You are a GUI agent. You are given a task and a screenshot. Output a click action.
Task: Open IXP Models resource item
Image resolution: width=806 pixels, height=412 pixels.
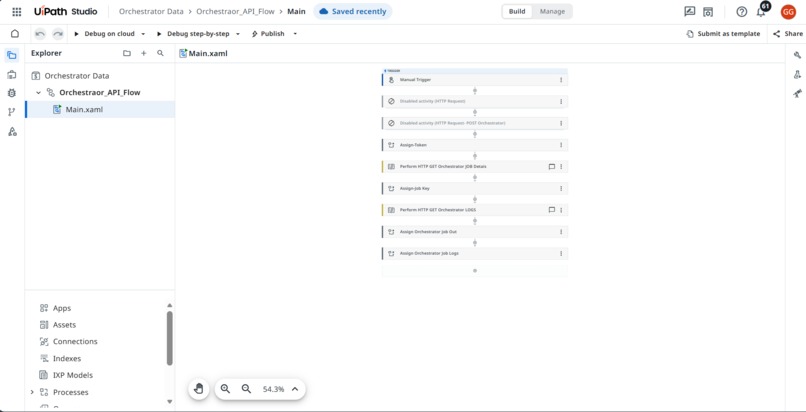(72, 375)
